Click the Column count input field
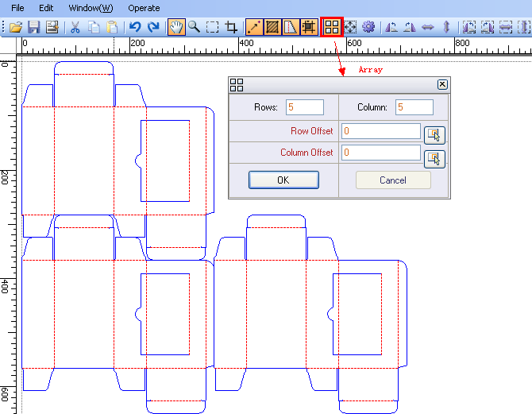The image size is (532, 414). click(414, 107)
